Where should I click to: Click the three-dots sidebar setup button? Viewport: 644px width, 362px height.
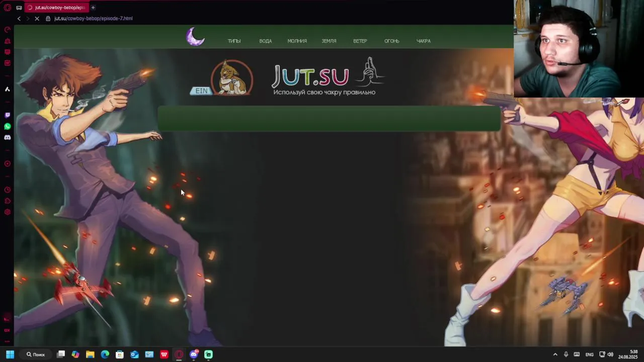pyautogui.click(x=7, y=341)
